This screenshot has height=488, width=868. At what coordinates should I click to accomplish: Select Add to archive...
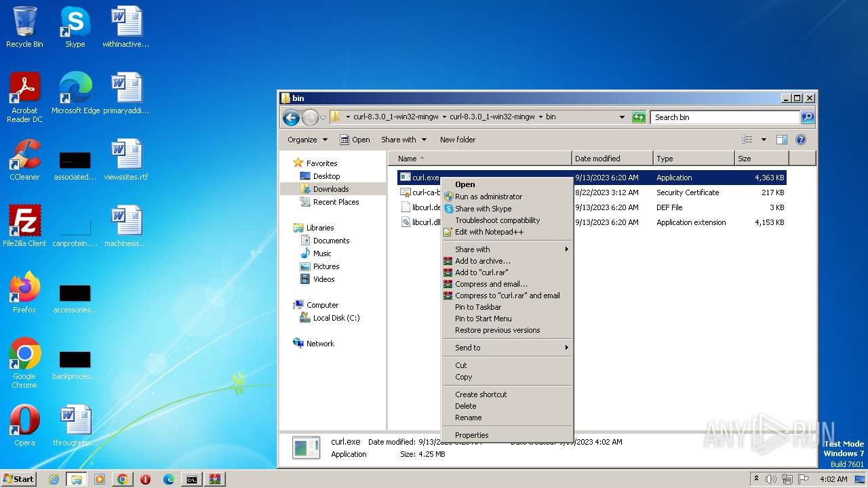pyautogui.click(x=506, y=261)
